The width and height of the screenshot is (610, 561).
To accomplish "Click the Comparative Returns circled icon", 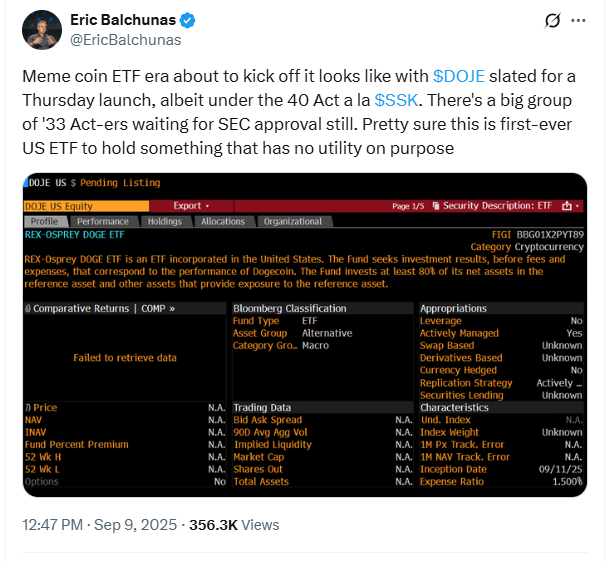I will coord(28,309).
